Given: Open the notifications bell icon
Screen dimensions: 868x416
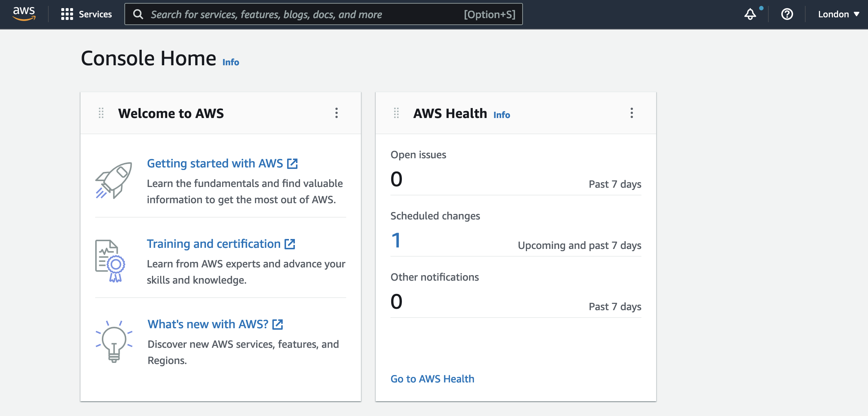Looking at the screenshot, I should click(750, 14).
